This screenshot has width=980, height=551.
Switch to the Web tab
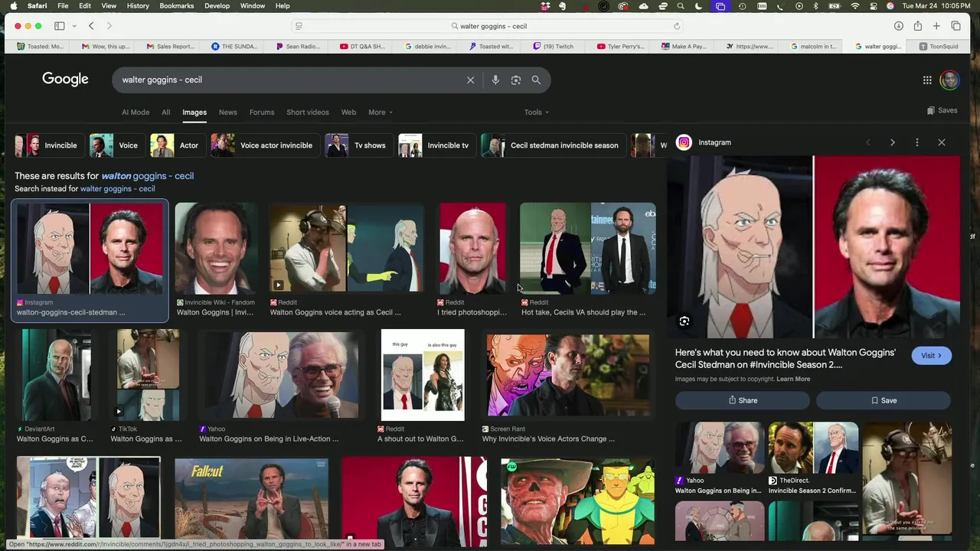[348, 112]
